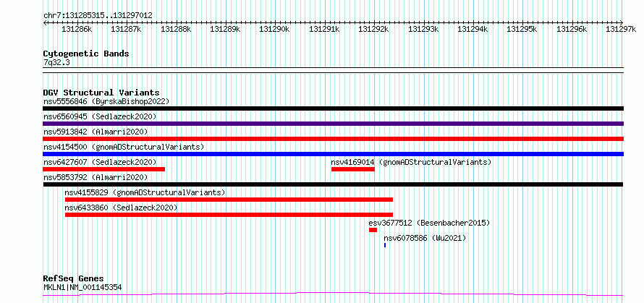Viewport: 644px width, 303px height.
Task: Click the blue nsv4154500 variant bar
Action: [333, 154]
